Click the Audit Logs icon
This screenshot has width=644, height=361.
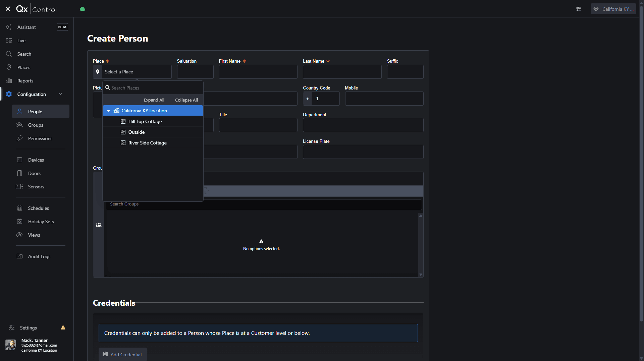(x=19, y=256)
